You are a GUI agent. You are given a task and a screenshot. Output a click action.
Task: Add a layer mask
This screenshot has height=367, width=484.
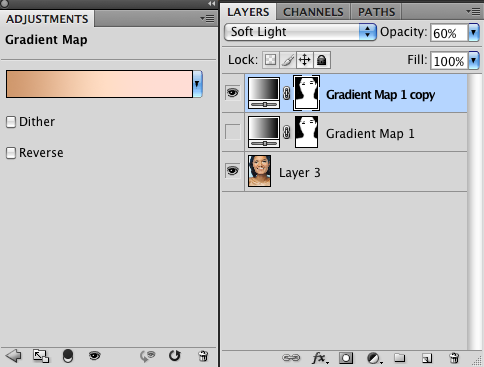coord(346,358)
